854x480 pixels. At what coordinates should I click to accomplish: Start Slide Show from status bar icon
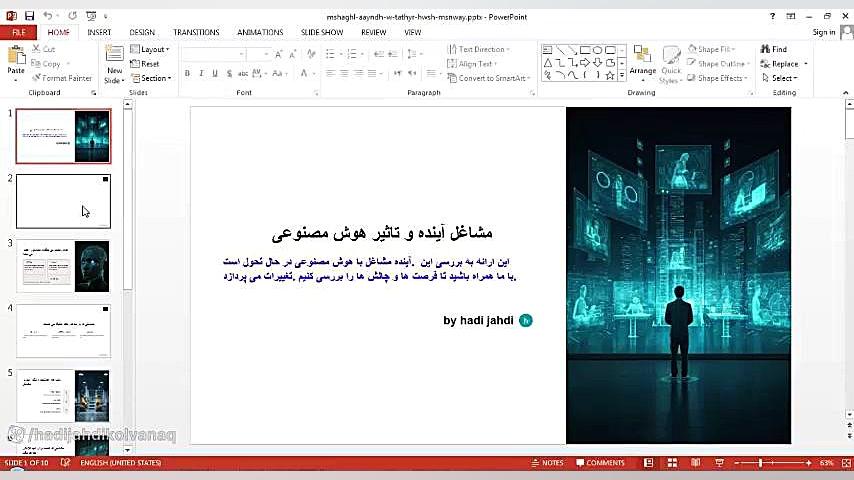click(719, 463)
